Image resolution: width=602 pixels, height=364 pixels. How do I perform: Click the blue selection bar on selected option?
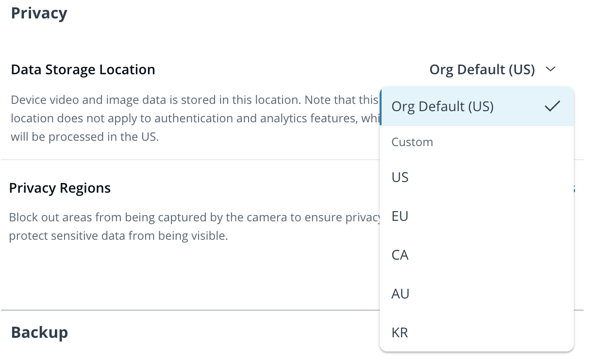tap(381, 107)
